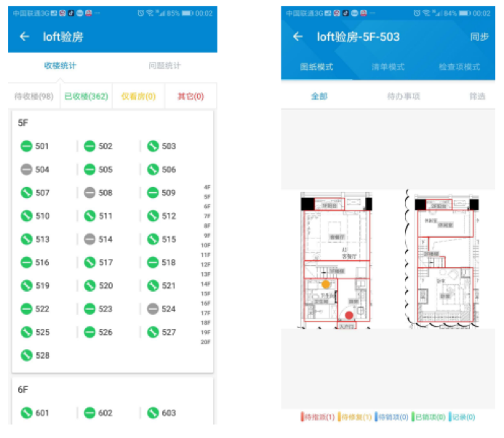Open the 检查项模式 tab

(460, 67)
